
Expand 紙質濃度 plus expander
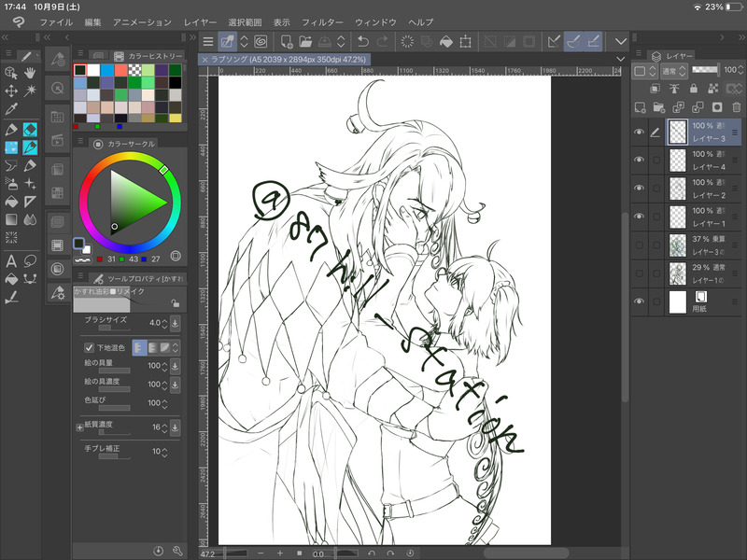[x=79, y=427]
